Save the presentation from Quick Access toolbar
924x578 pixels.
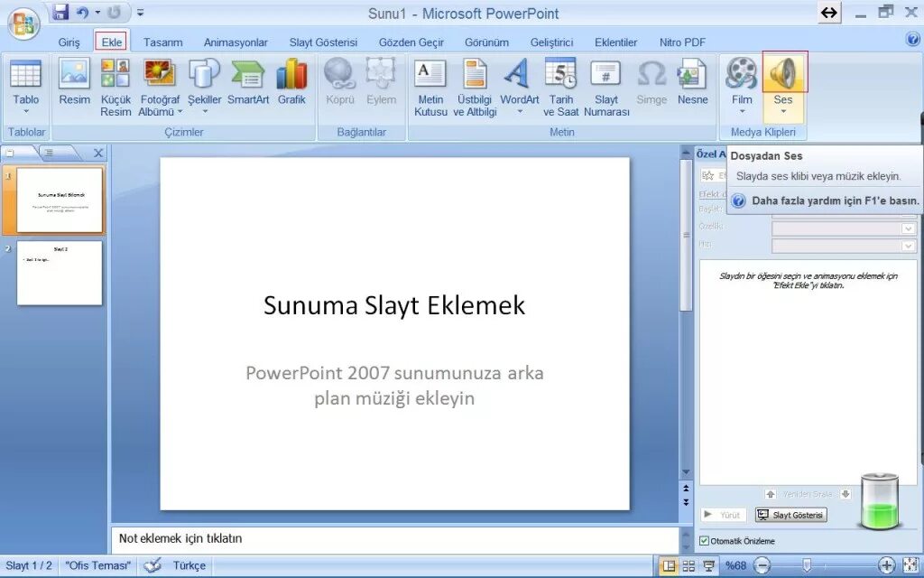pyautogui.click(x=60, y=12)
